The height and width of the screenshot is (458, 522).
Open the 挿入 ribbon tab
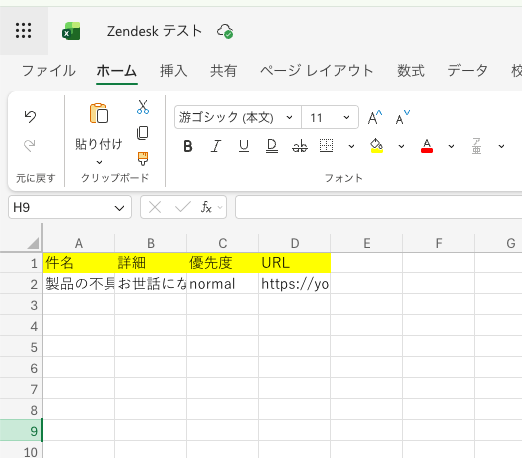tap(173, 71)
